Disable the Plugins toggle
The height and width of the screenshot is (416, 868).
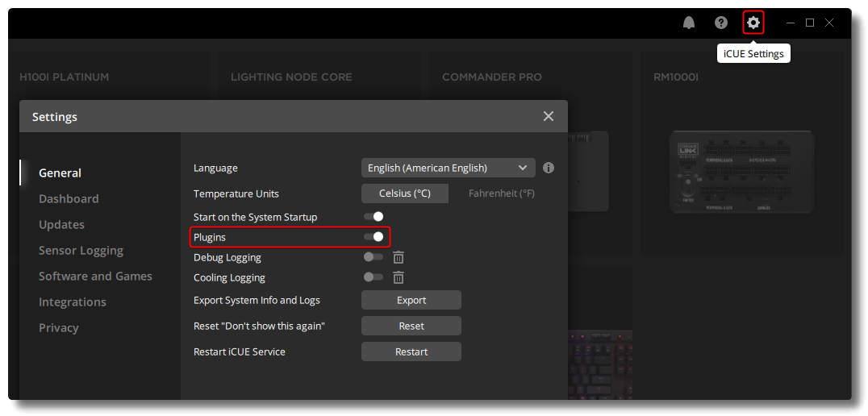tap(373, 237)
